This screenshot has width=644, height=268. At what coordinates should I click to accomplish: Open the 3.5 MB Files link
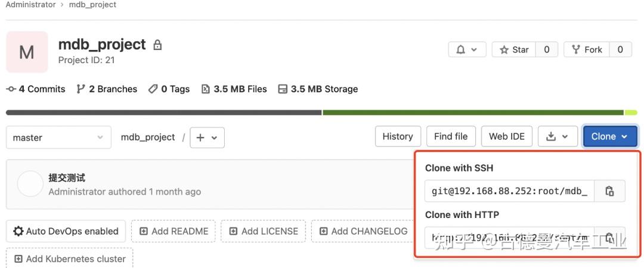(234, 89)
